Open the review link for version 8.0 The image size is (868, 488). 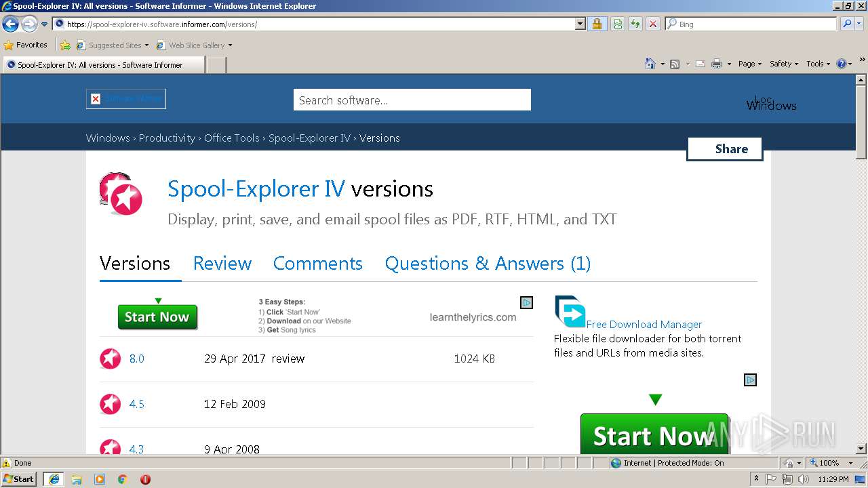pos(288,359)
